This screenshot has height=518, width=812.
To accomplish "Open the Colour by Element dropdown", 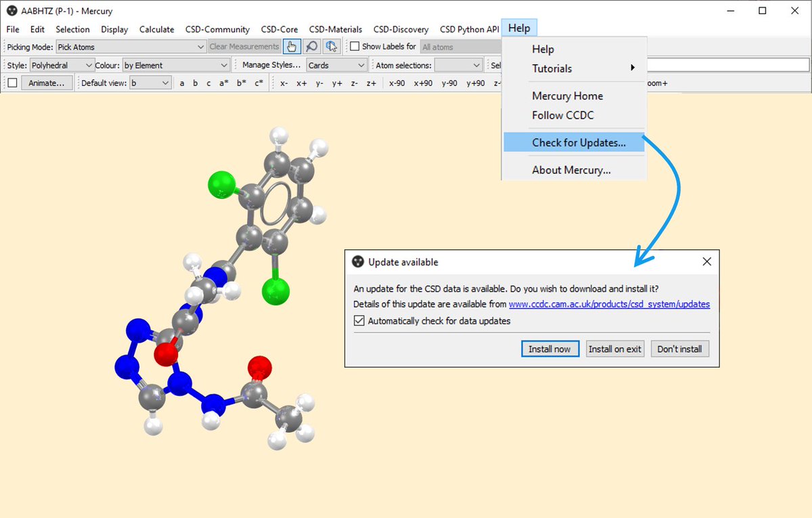I will (176, 65).
